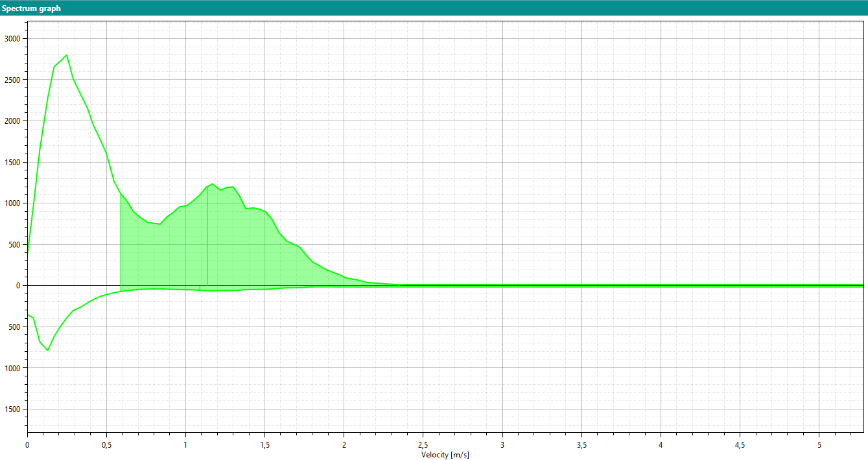This screenshot has width=868, height=460.
Task: Select the highest peak of the upper curve
Action: [x=67, y=56]
